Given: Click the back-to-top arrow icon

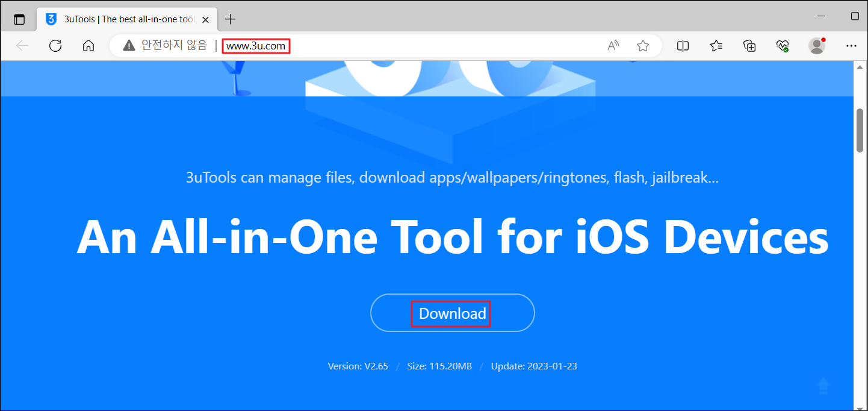Looking at the screenshot, I should (824, 386).
